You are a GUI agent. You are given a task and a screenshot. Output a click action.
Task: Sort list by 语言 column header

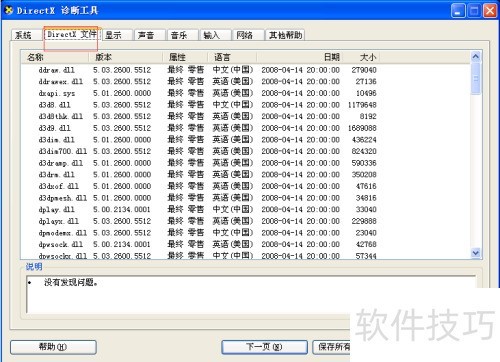[x=232, y=57]
